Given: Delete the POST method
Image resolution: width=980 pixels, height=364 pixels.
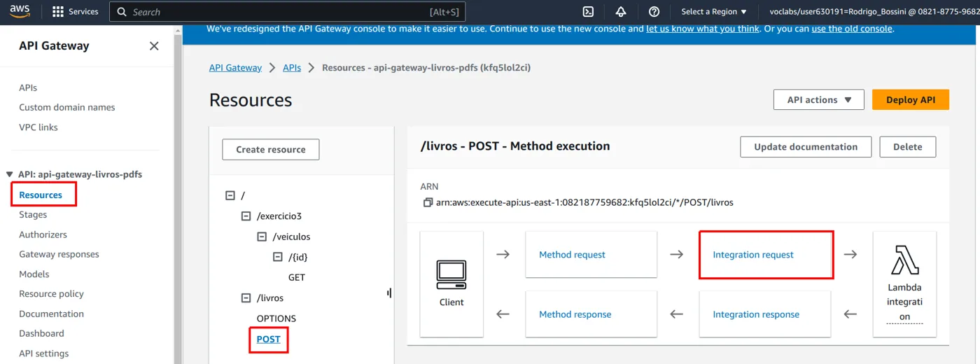Looking at the screenshot, I should pos(908,147).
